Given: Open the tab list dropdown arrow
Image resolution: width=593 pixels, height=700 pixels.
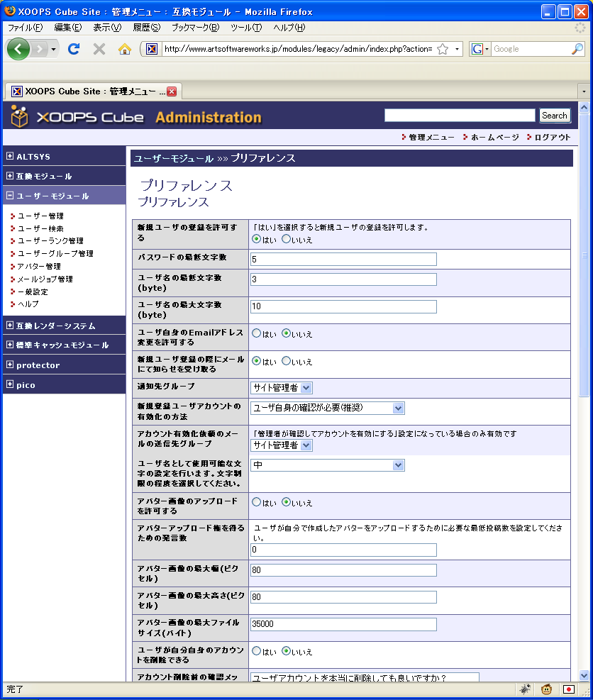Looking at the screenshot, I should (584, 91).
